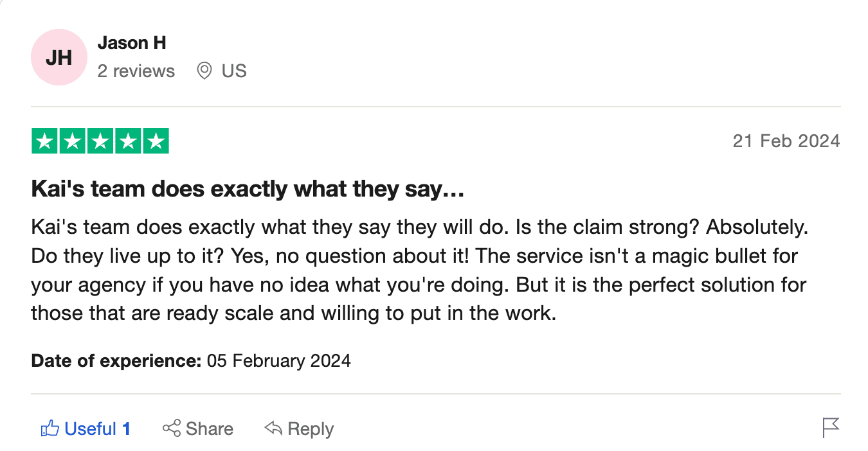The height and width of the screenshot is (451, 868).
Task: Click the US country label
Action: point(234,71)
